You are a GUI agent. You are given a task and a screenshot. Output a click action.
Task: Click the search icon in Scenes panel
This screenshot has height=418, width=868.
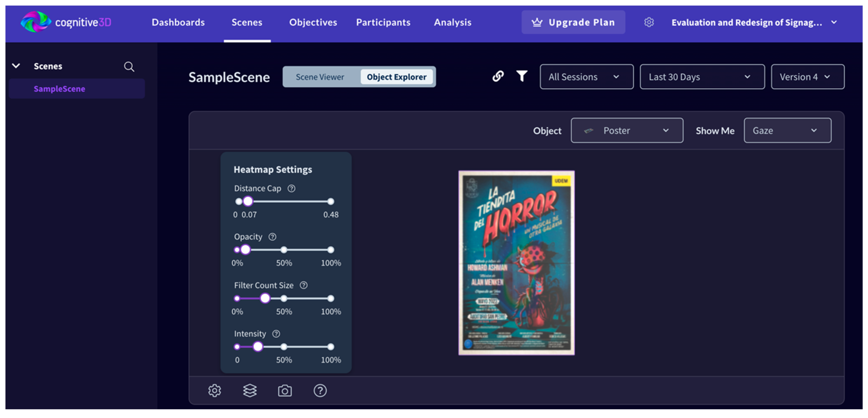coord(129,66)
